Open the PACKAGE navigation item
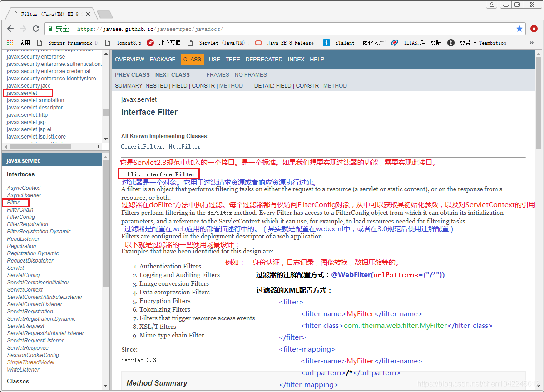The image size is (544, 392). click(163, 60)
